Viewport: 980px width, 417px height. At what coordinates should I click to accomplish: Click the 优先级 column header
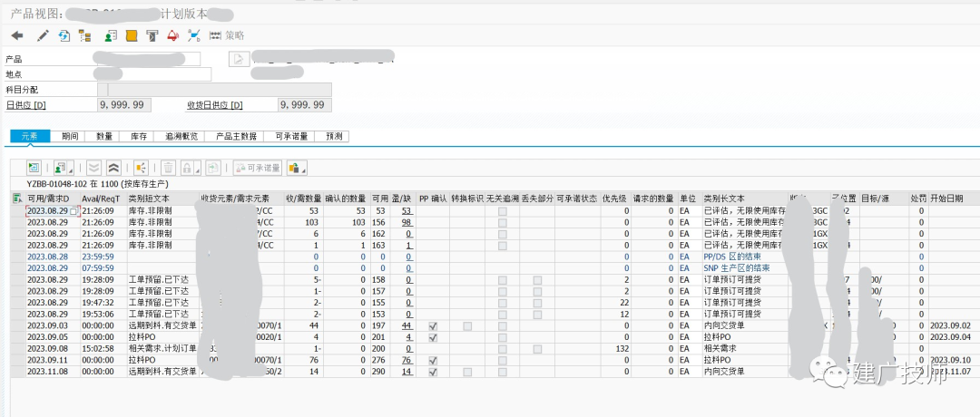[x=615, y=199]
